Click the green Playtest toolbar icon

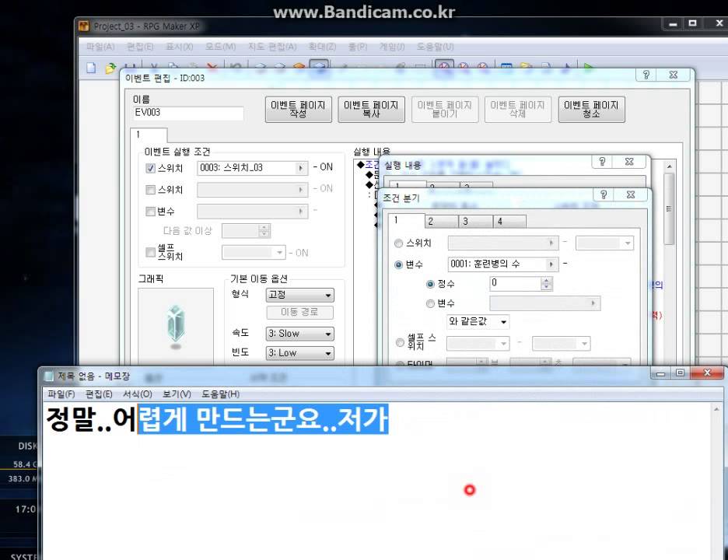click(588, 68)
